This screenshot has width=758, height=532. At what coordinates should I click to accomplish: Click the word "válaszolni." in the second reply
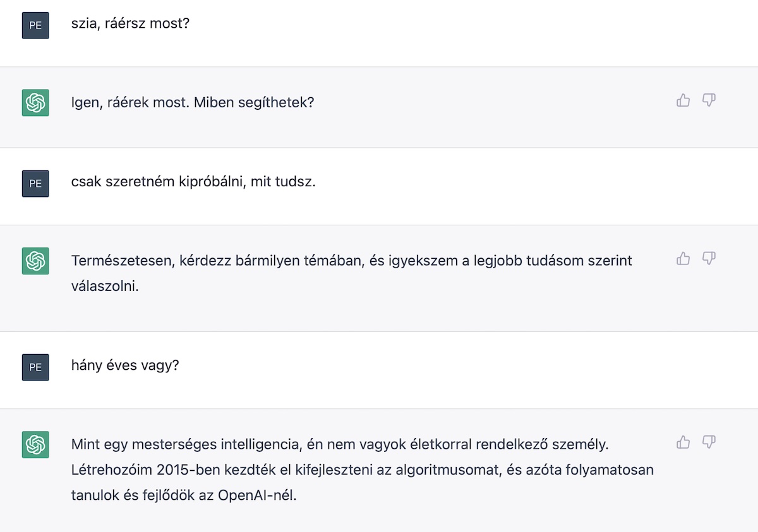click(x=105, y=286)
